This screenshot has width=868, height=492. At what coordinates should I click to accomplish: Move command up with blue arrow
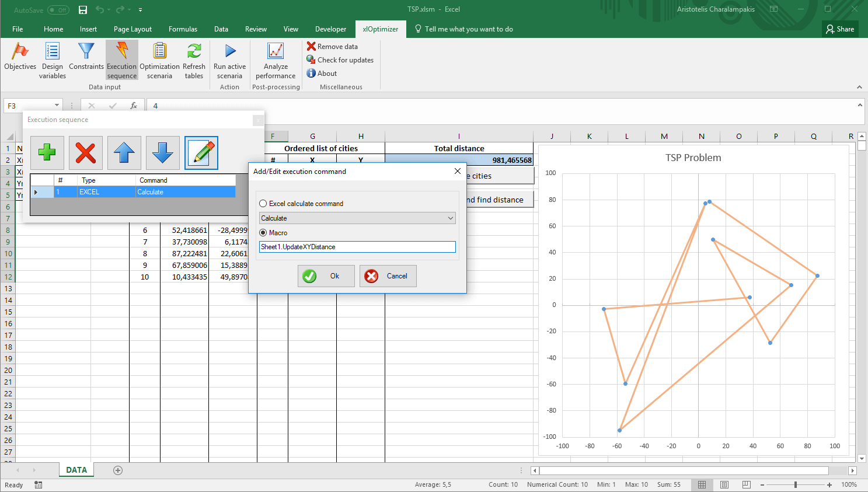[x=124, y=153]
